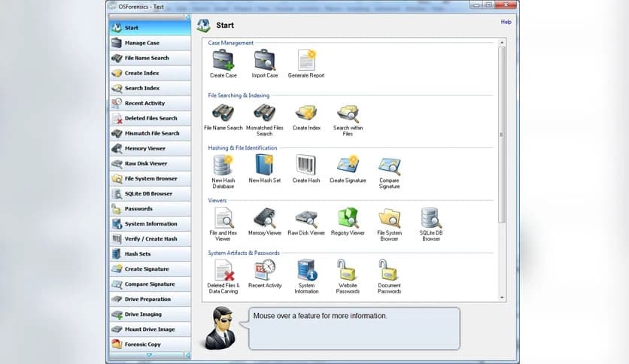The width and height of the screenshot is (629, 364).
Task: Choose Create Index in the sidebar
Action: click(x=150, y=73)
